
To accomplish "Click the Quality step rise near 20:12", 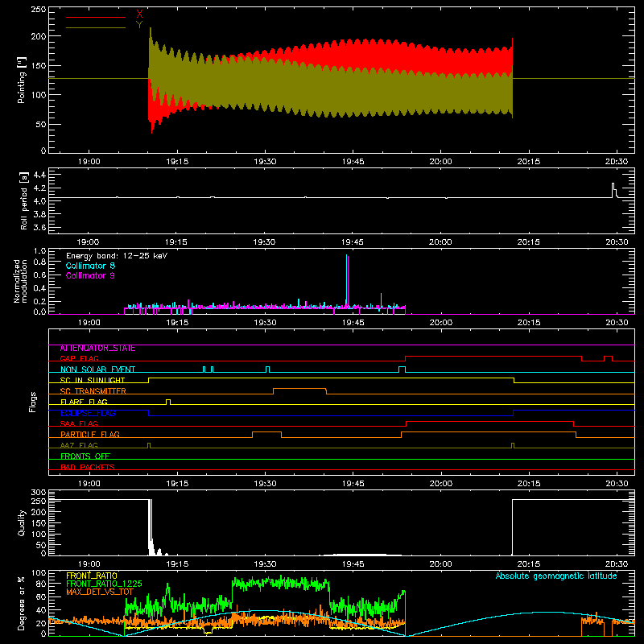I will pos(512,527).
